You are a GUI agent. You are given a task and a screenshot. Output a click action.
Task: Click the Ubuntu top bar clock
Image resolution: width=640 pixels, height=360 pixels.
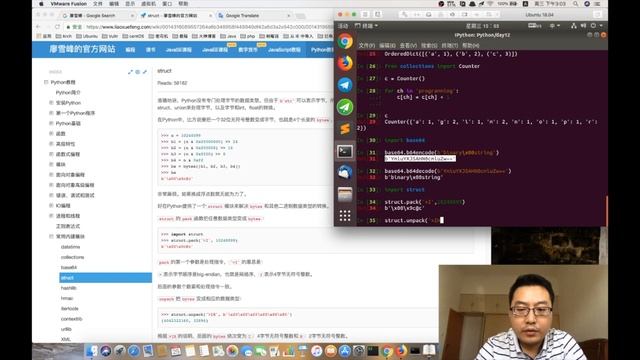point(482,26)
